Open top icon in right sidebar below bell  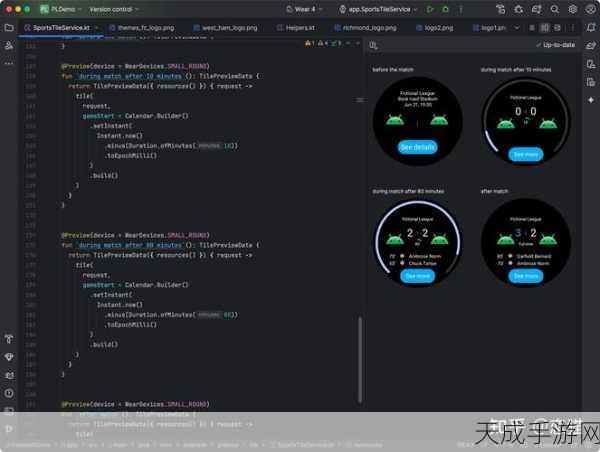(591, 46)
